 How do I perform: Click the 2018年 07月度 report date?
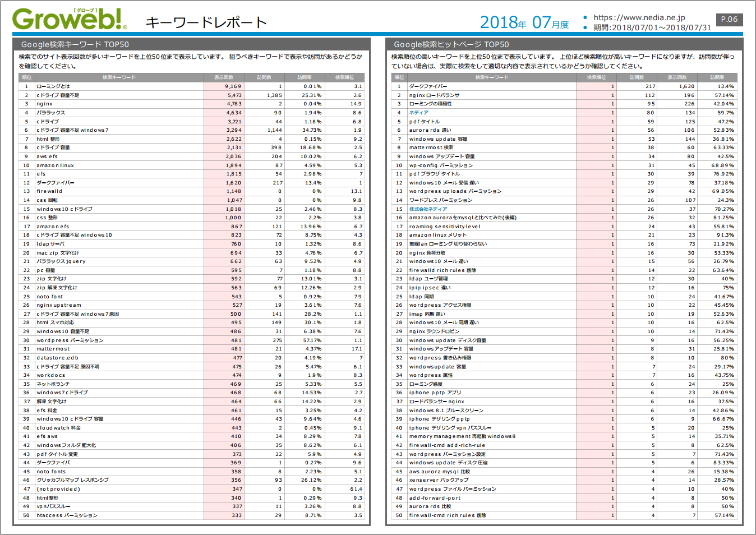click(x=524, y=22)
